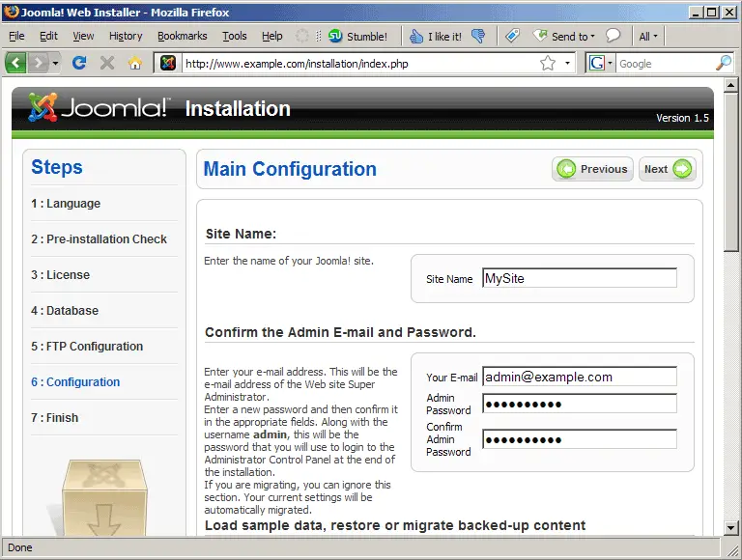Click the Firefox icon in title bar
The image size is (742, 560).
point(12,12)
